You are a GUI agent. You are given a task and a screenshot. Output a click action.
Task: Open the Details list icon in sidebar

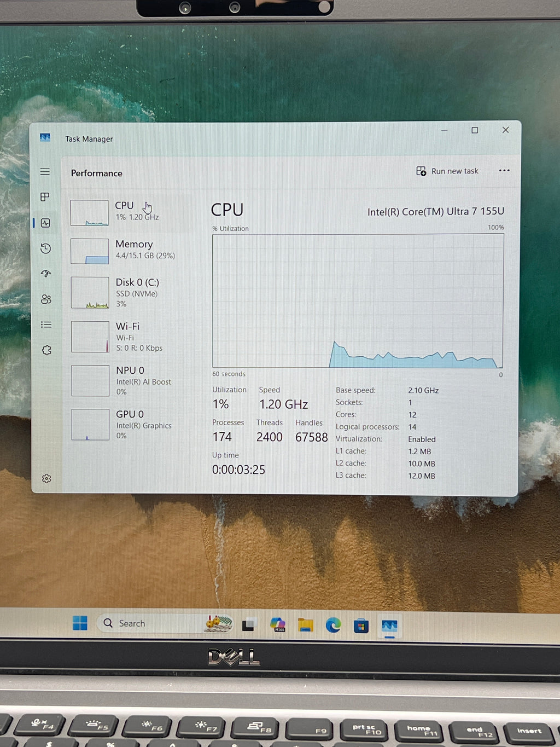[x=46, y=325]
